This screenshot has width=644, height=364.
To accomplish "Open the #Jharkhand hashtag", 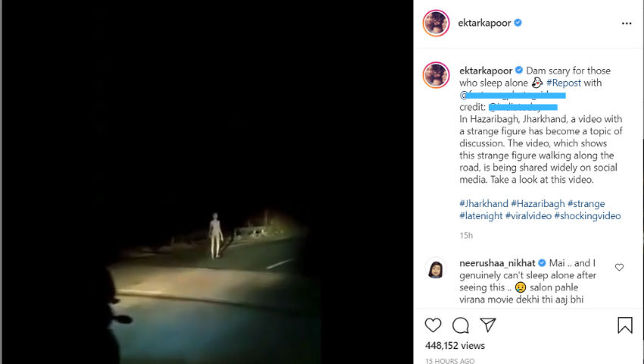I will pyautogui.click(x=484, y=203).
